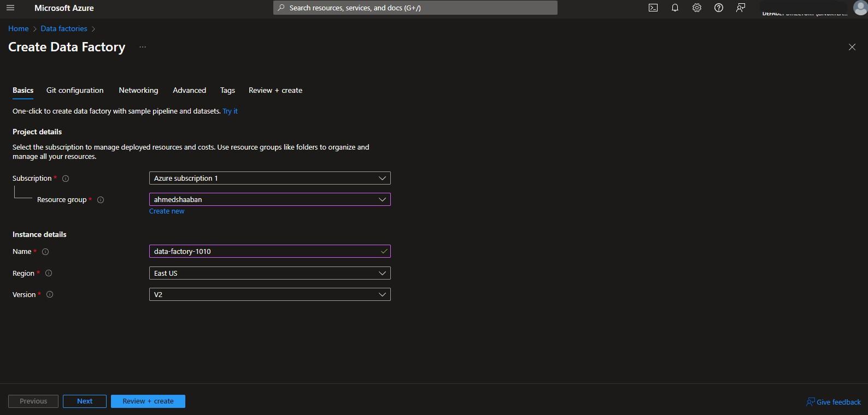Switch to the Basics tab

pos(23,90)
